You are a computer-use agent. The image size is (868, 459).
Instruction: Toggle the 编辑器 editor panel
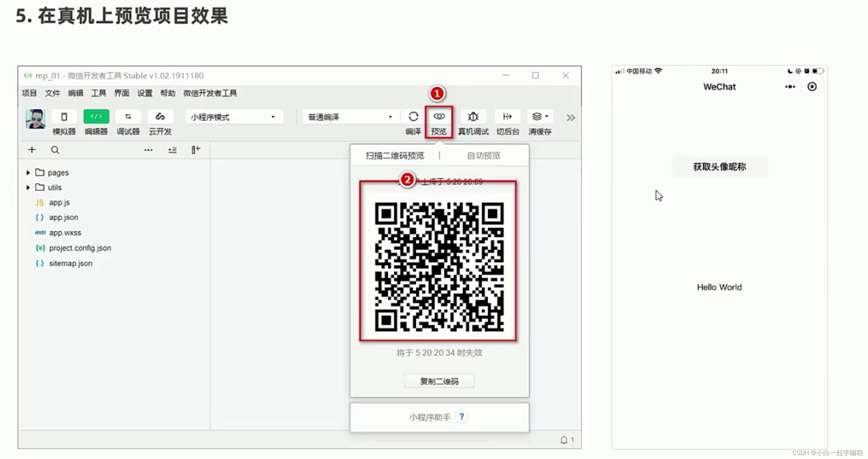96,117
